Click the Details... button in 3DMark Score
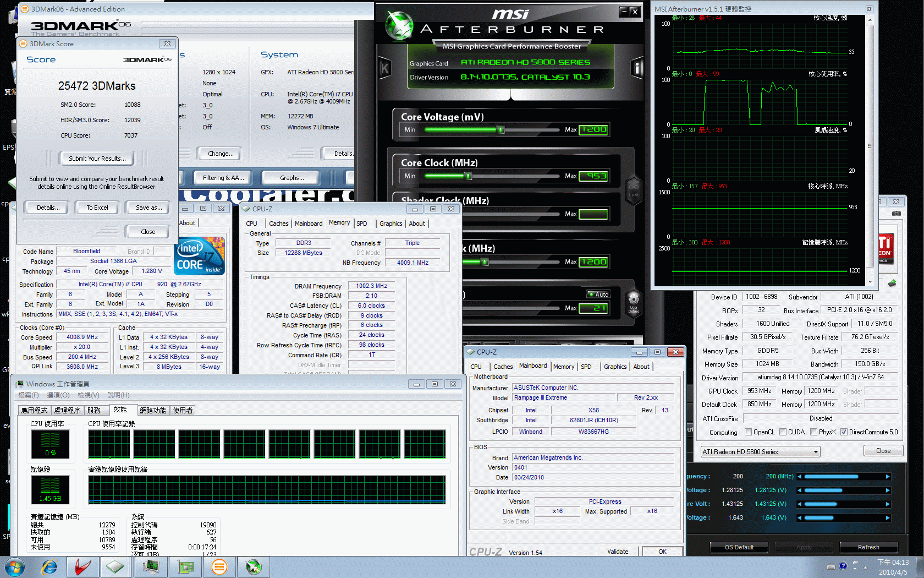 (x=48, y=208)
